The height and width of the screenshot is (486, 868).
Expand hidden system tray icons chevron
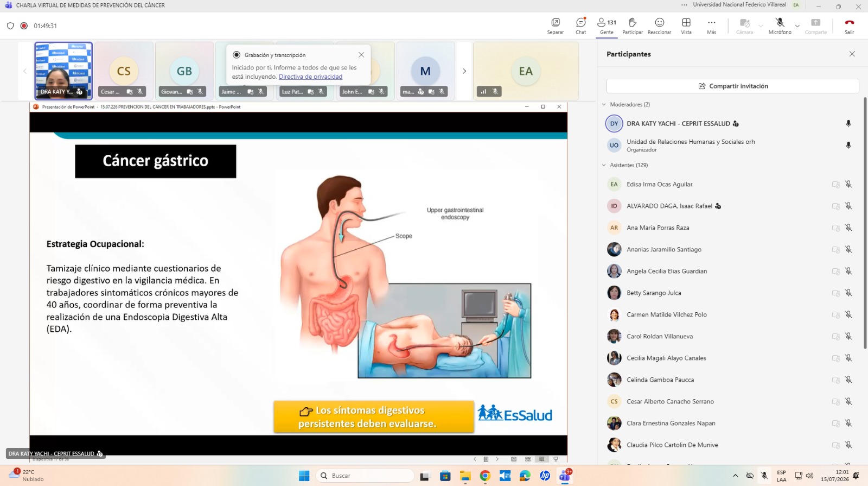coord(735,476)
